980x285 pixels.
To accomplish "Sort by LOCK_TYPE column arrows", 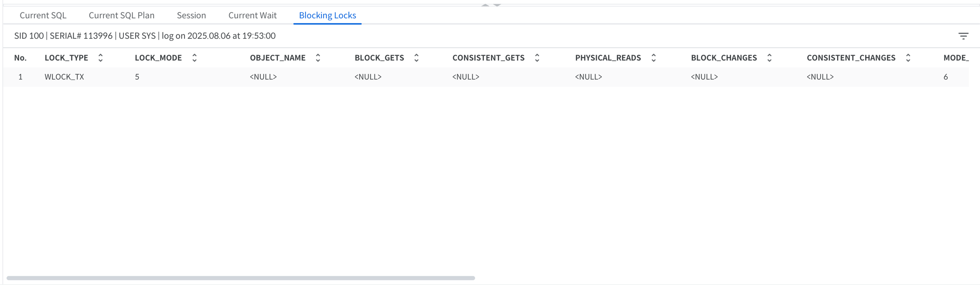I will coord(100,58).
